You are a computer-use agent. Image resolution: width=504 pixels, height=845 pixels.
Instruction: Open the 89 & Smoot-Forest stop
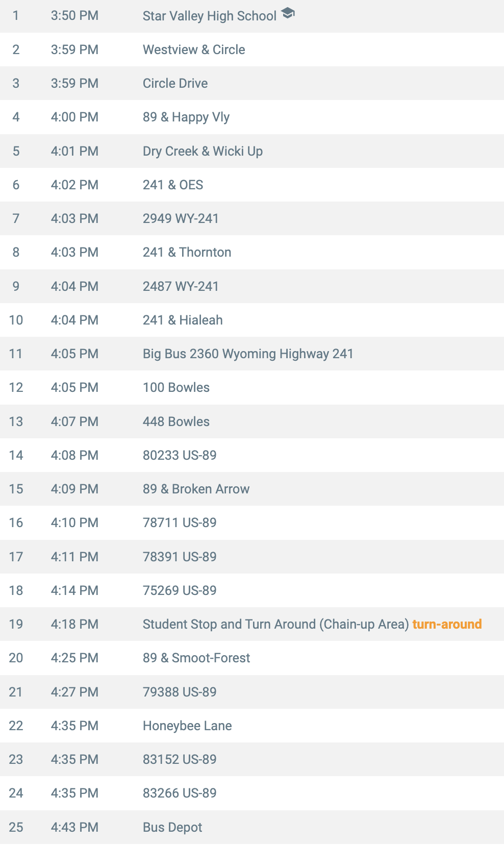coord(196,658)
